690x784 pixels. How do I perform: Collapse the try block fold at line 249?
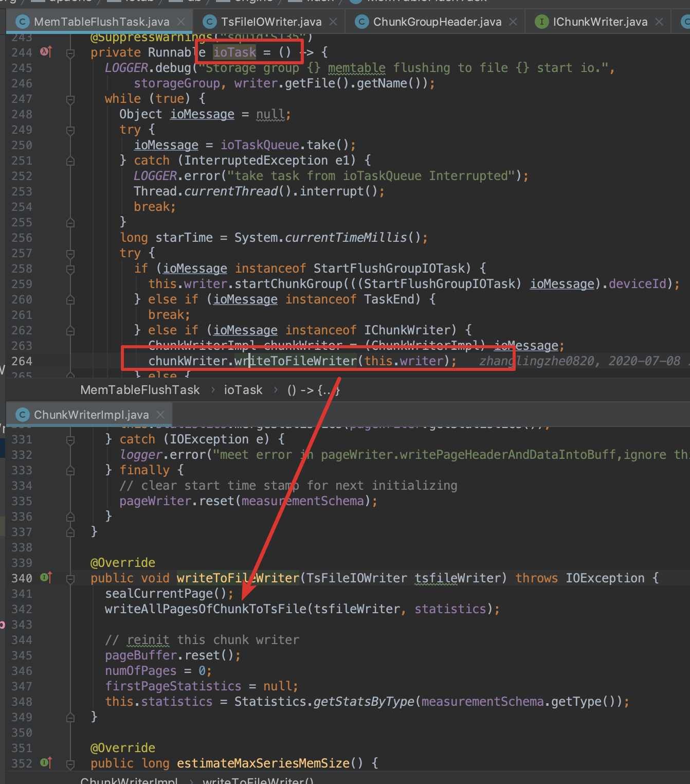[70, 130]
